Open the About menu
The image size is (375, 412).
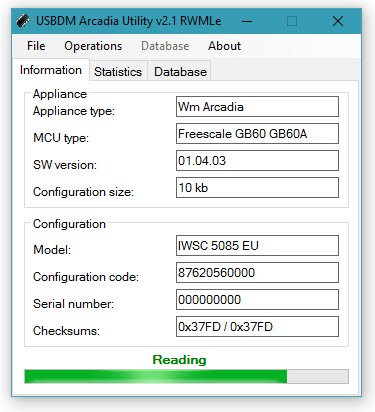coord(224,46)
